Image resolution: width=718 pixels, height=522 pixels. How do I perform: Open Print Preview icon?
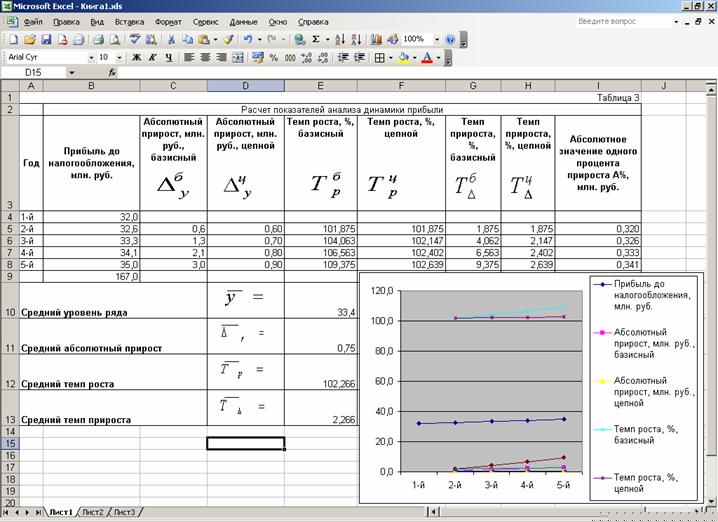[114, 40]
